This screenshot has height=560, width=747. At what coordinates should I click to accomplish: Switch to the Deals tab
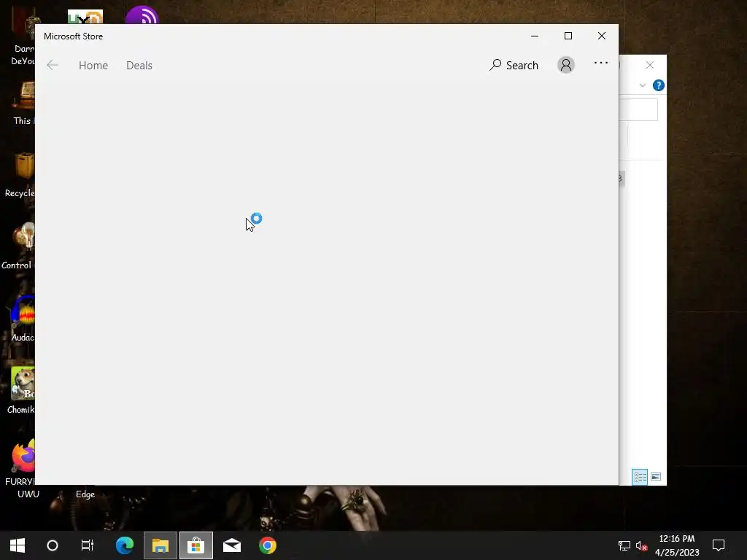[x=139, y=65]
